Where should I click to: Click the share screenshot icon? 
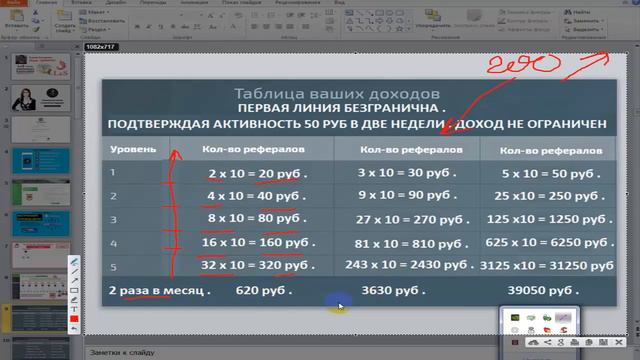(x=548, y=342)
